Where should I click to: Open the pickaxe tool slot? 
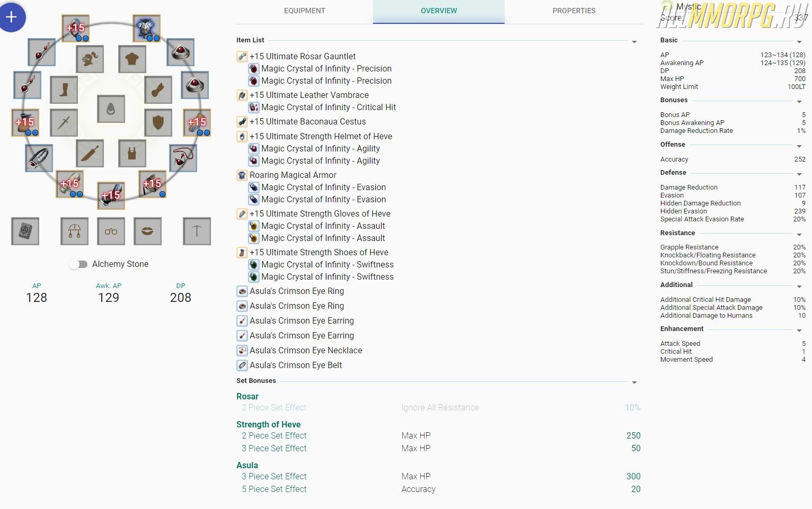pos(197,231)
